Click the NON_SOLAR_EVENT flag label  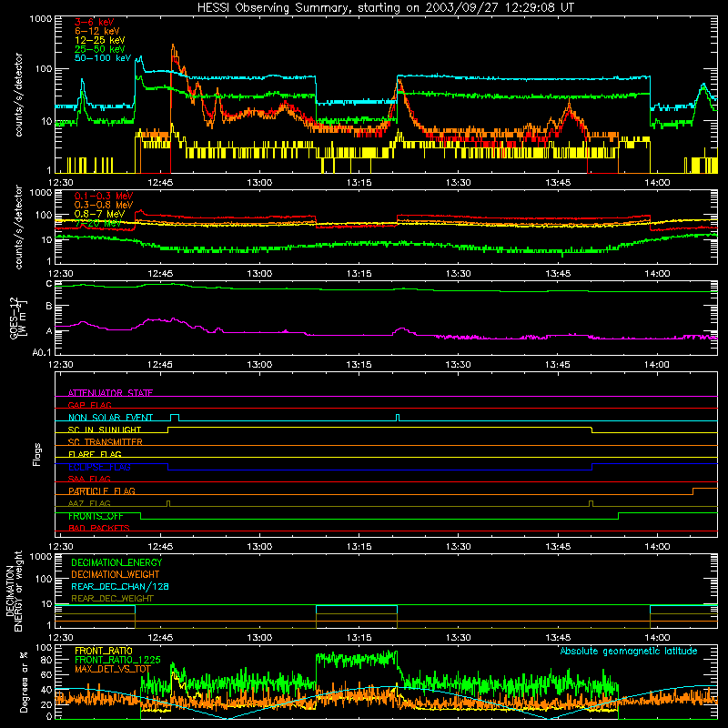point(110,418)
